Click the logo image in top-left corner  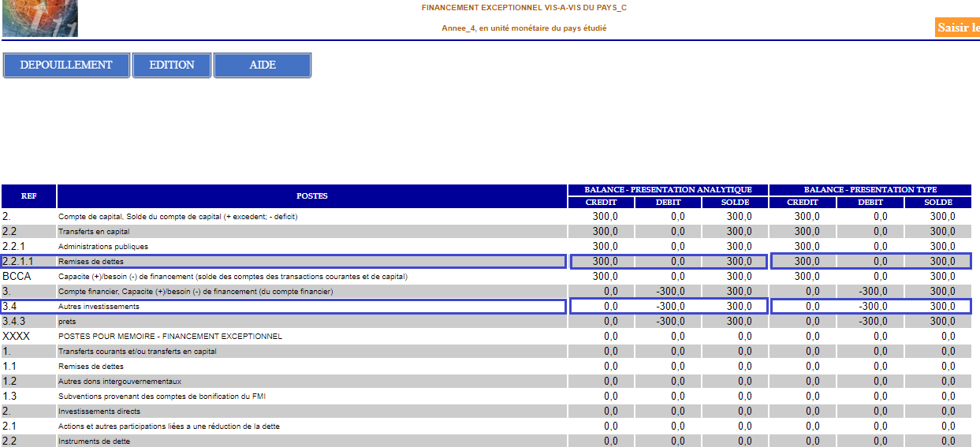(x=39, y=18)
